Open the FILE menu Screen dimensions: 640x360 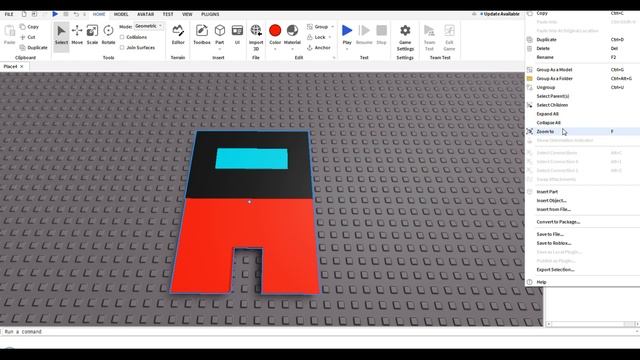click(9, 14)
